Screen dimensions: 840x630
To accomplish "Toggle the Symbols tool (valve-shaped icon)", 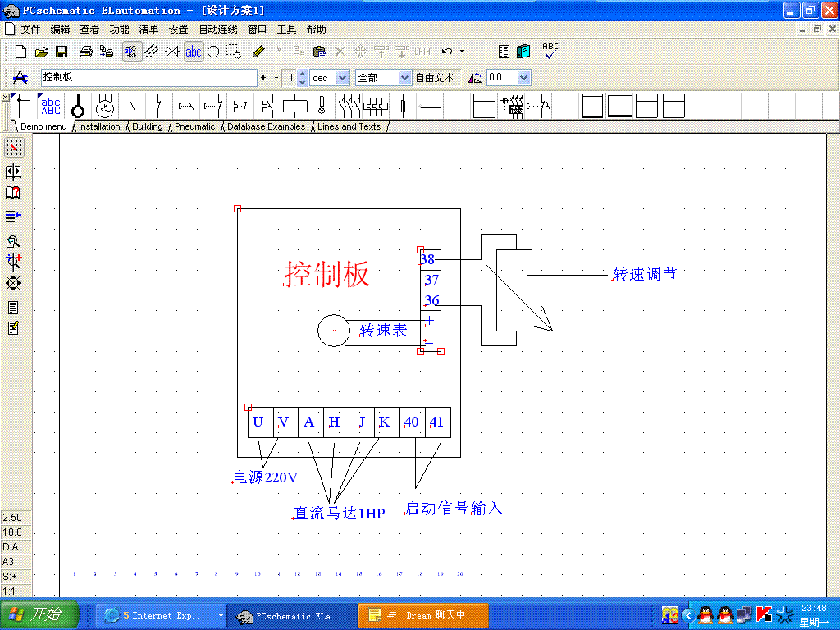I will pyautogui.click(x=172, y=52).
